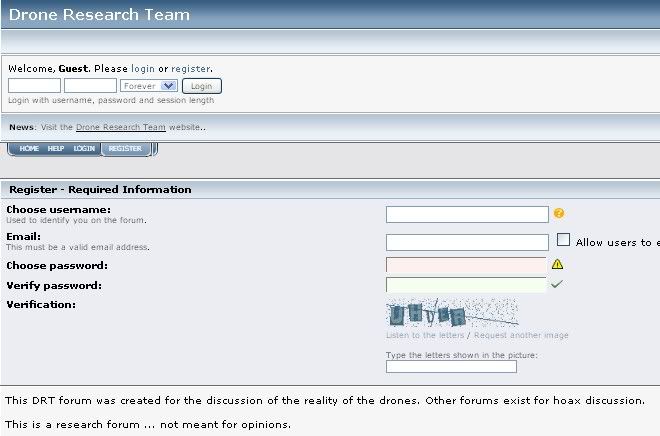
Task: Click the Choose username: label
Action: pos(59,209)
